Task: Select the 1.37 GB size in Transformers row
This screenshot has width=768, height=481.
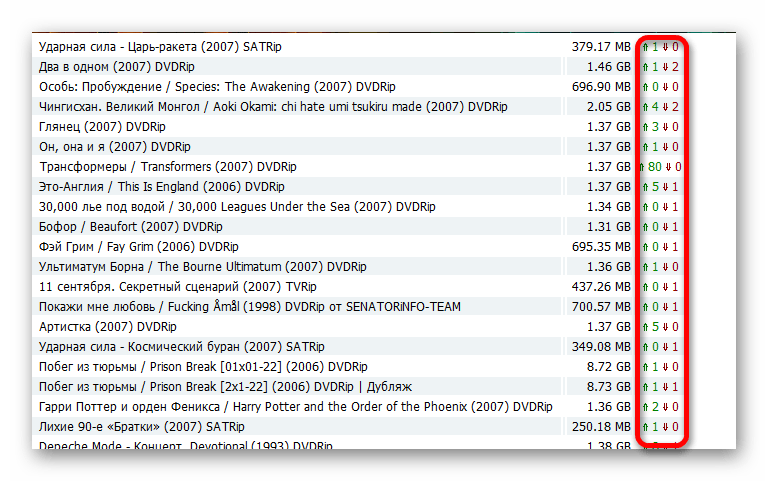Action: pos(609,167)
